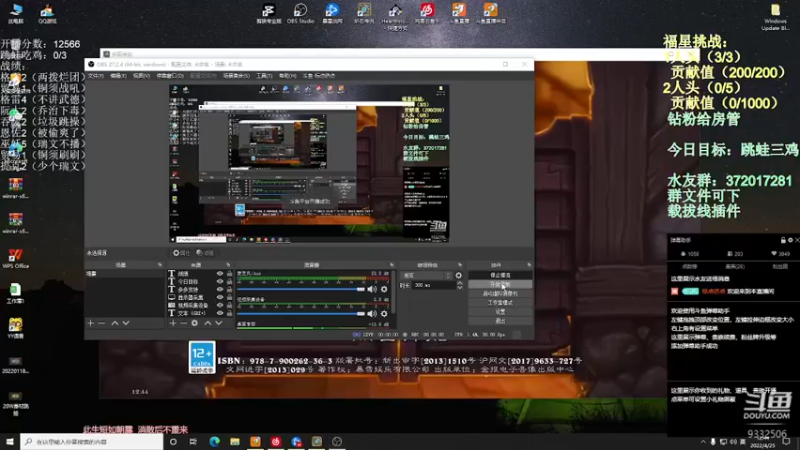The height and width of the screenshot is (450, 800).
Task: Open the 编辑(E) menu
Action: click(118, 76)
